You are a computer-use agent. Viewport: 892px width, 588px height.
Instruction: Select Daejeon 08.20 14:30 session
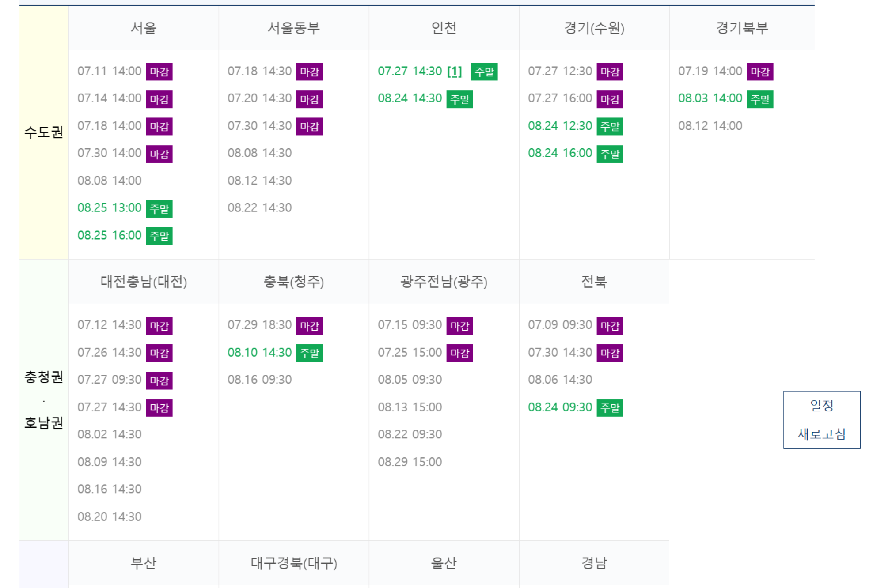pos(109,517)
